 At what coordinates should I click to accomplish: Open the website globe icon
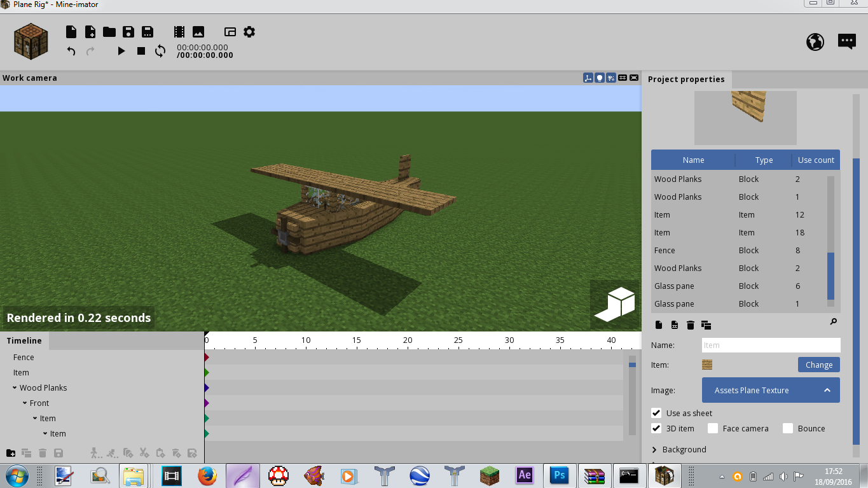[x=815, y=42]
